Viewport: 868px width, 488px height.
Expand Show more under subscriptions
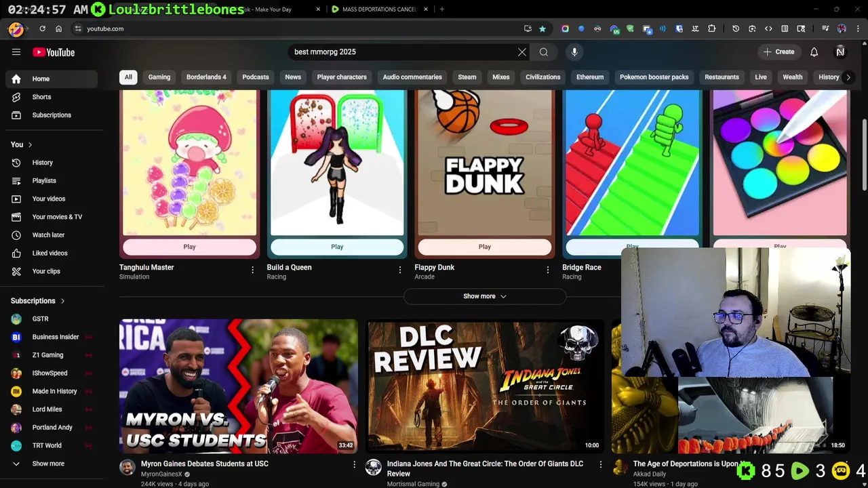[x=52, y=464]
